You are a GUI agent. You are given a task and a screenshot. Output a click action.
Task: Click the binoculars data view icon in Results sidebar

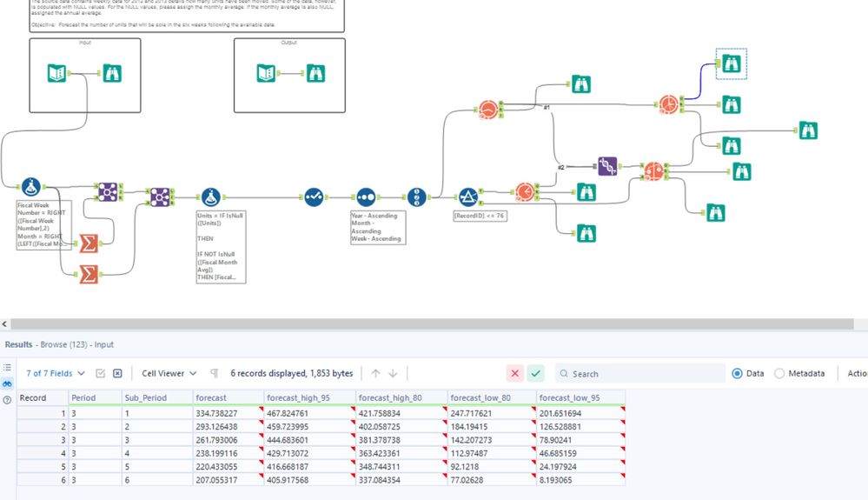point(7,383)
